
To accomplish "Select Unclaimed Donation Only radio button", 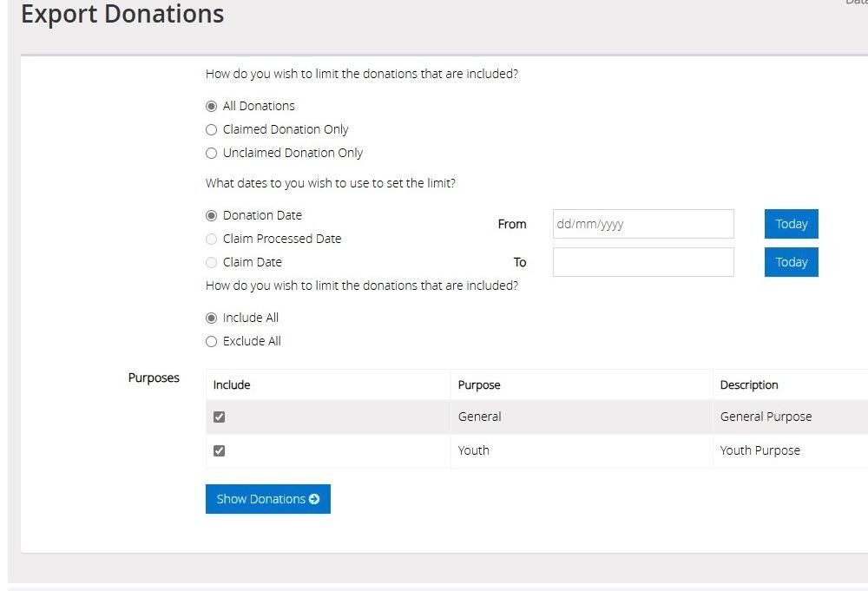I will click(x=211, y=153).
